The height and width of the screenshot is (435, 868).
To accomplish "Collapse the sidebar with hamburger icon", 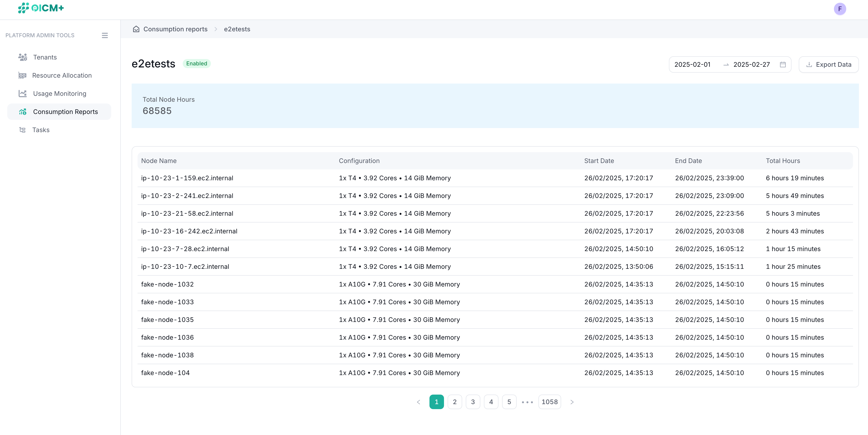I will [105, 35].
